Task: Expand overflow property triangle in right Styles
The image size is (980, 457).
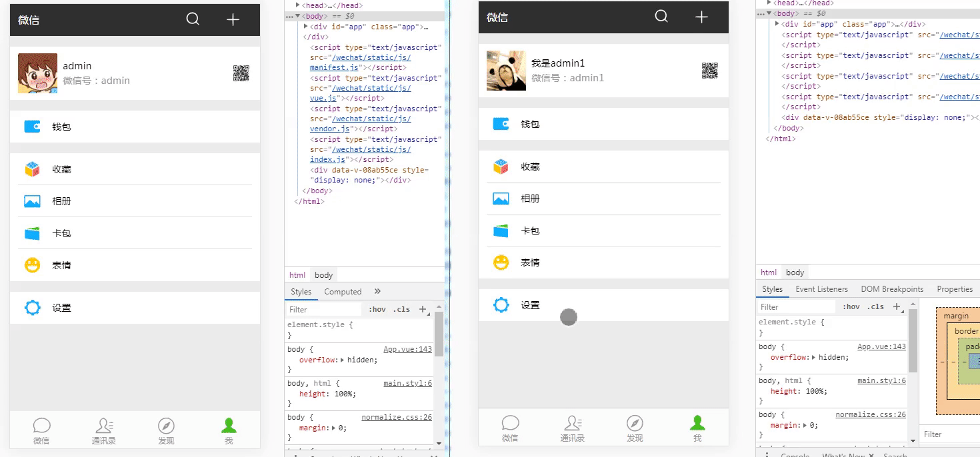Action: (x=815, y=357)
